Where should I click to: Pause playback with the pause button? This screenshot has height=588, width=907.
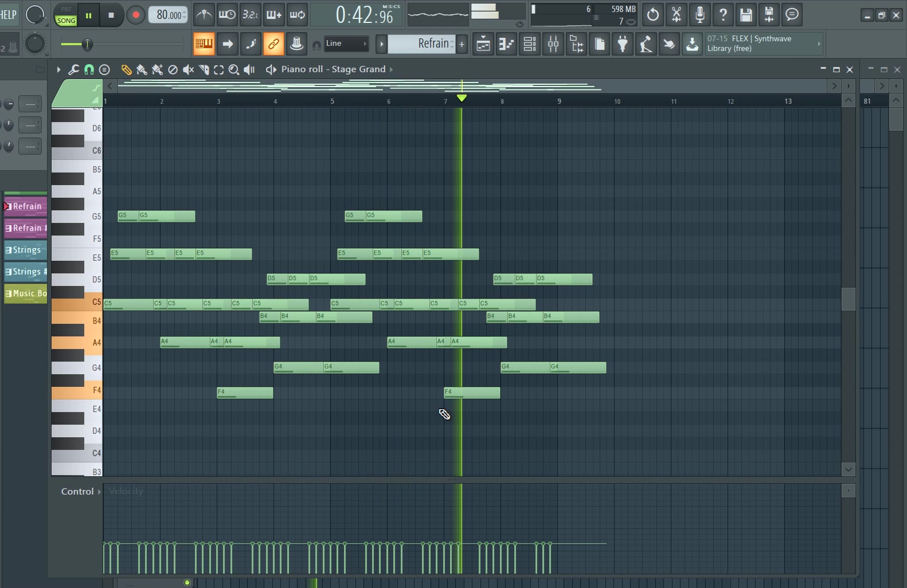(x=88, y=15)
